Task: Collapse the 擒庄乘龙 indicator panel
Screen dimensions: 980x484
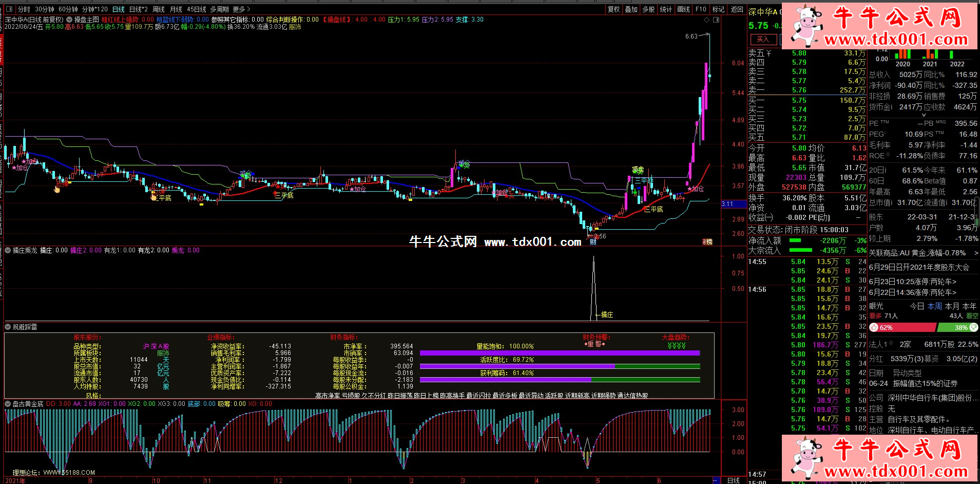Action: click(x=8, y=250)
